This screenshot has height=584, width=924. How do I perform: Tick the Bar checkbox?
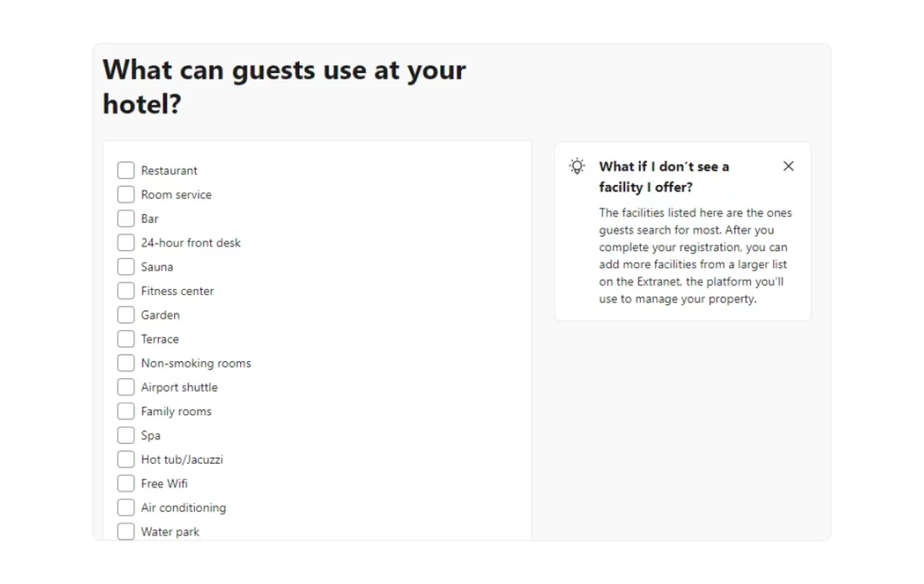point(126,218)
